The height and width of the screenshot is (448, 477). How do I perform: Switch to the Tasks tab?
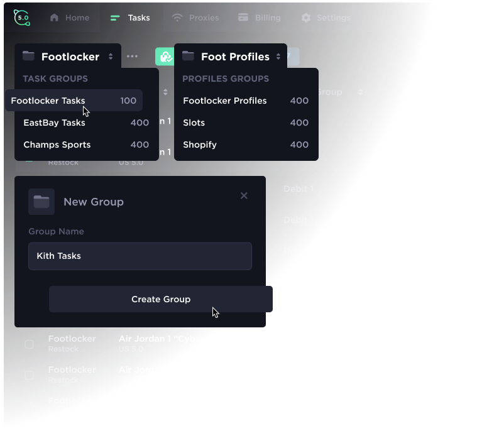(x=130, y=18)
